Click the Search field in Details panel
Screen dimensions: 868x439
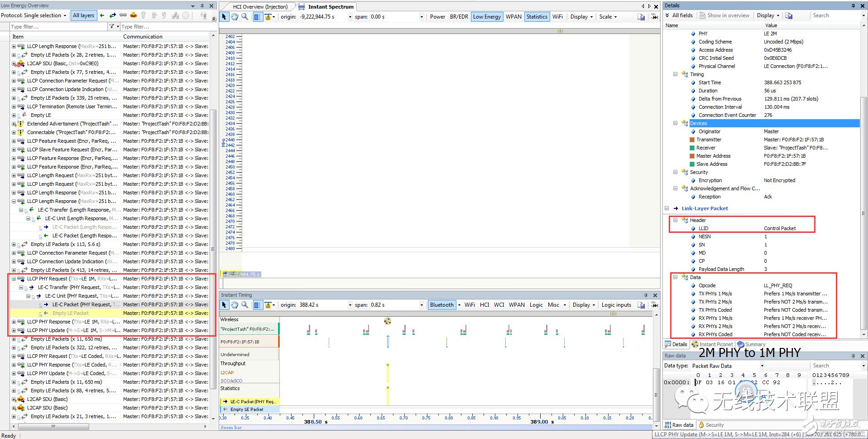[x=836, y=15]
